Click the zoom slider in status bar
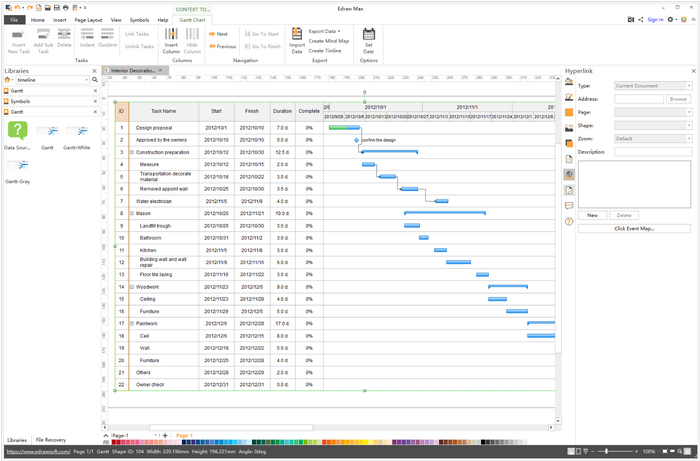The image size is (700, 461). tap(617, 452)
